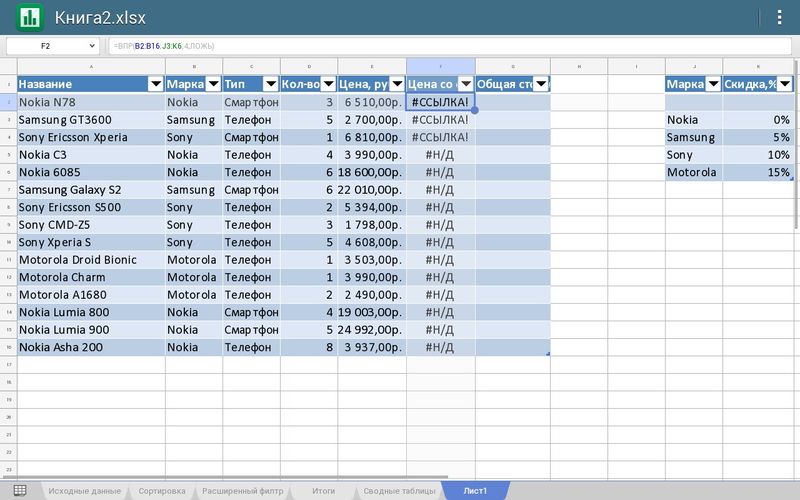This screenshot has width=800, height=500.
Task: Open filter dropdown for Общая стоимость column
Action: click(x=540, y=84)
